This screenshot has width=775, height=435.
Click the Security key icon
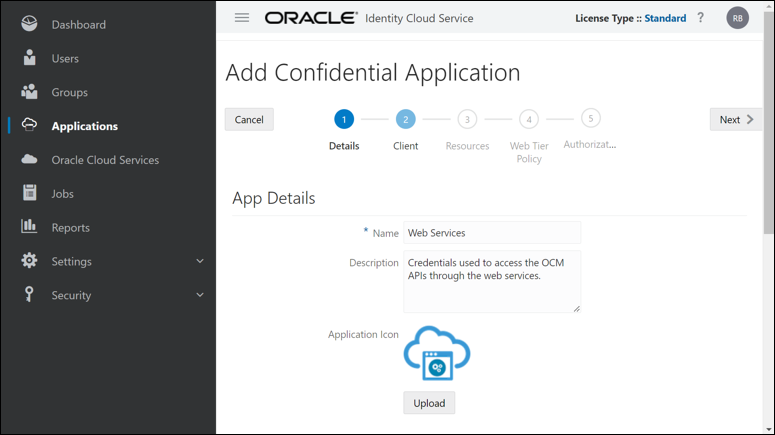click(x=29, y=294)
